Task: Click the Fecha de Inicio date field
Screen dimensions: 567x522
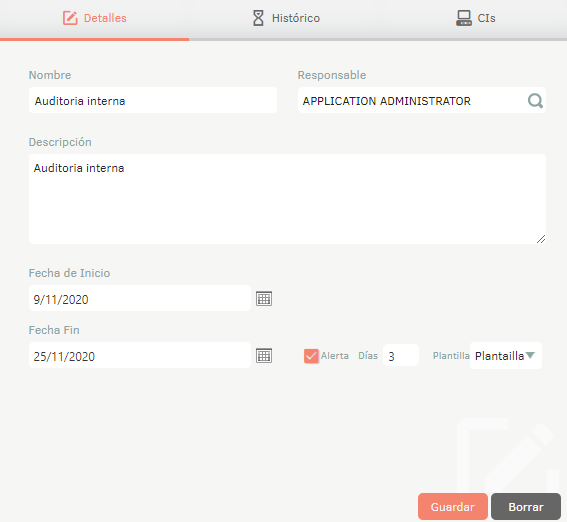Action: tap(140, 298)
